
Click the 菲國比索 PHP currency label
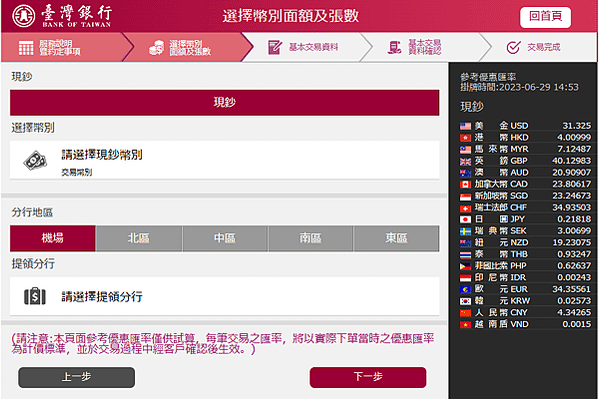(x=500, y=266)
